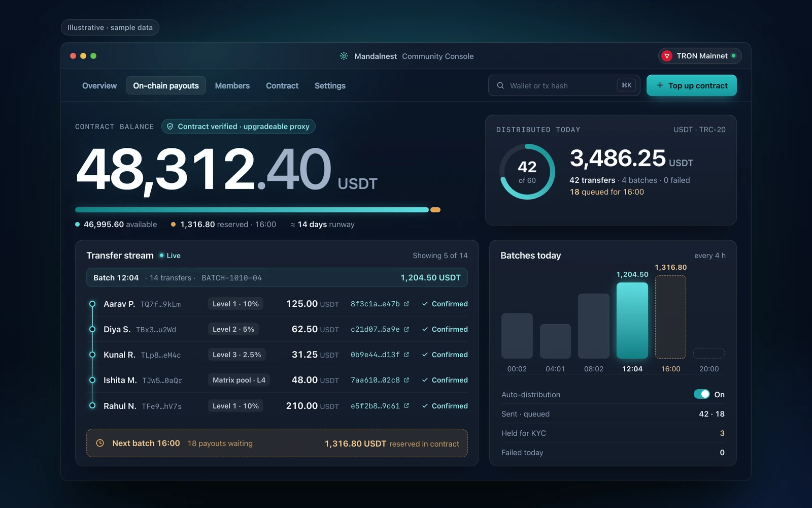Image resolution: width=812 pixels, height=508 pixels.
Task: Open external link for tx 0b9e44…d13f
Action: point(407,355)
